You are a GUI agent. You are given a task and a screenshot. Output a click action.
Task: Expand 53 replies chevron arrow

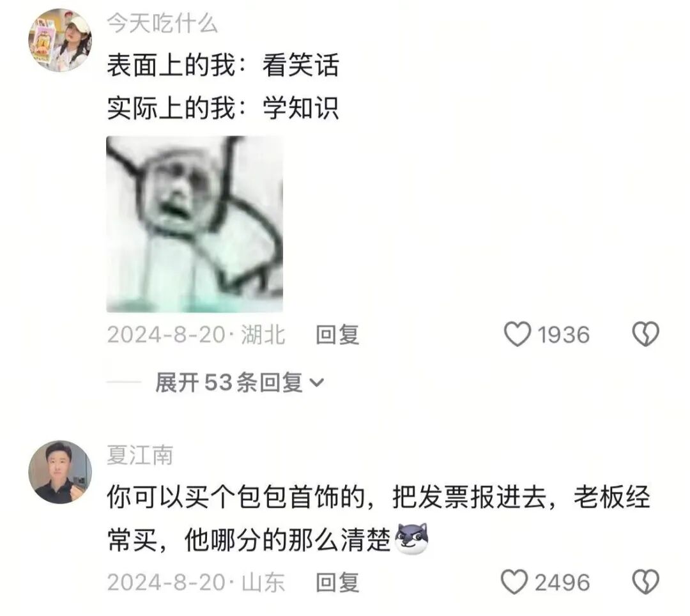317,383
